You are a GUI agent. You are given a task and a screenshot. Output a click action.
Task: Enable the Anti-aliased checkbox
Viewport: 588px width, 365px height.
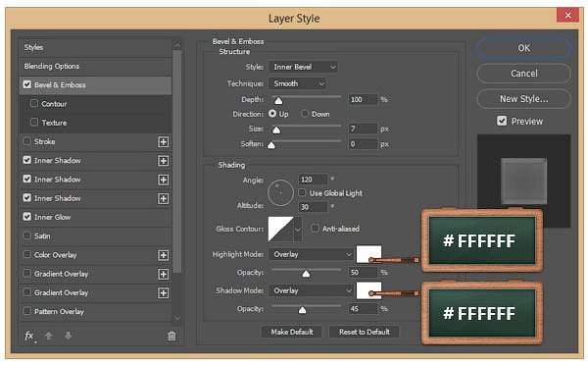(315, 229)
